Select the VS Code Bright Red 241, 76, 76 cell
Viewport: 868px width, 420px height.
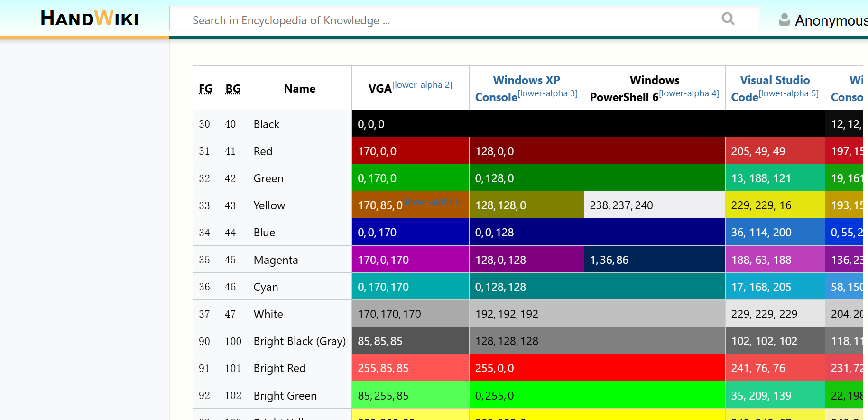click(x=775, y=368)
